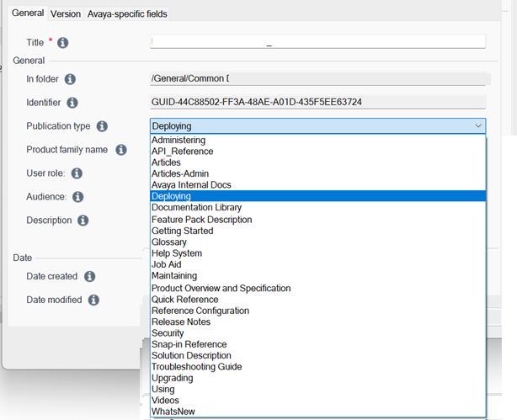517x420 pixels.
Task: Click the Identifier GUID field
Action: [x=317, y=102]
